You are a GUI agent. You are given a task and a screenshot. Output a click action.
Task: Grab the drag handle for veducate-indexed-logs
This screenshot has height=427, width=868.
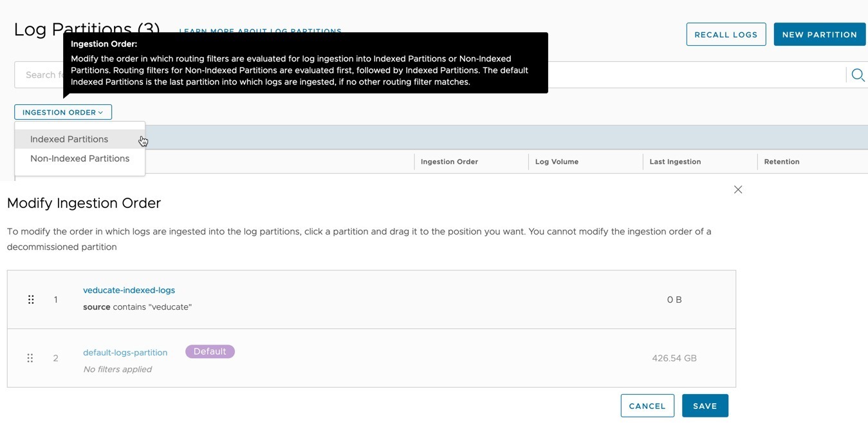(31, 299)
